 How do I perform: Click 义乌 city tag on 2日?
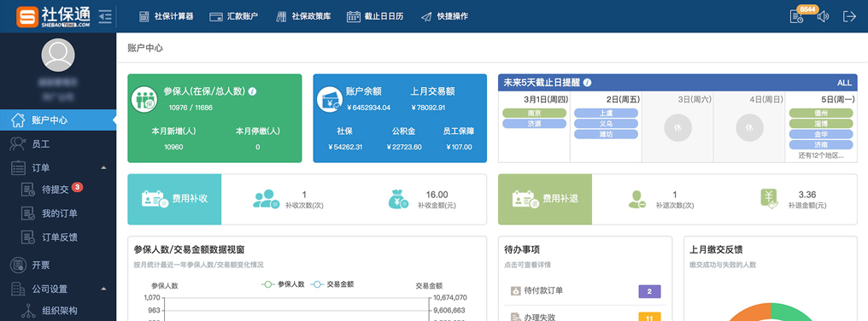point(607,124)
